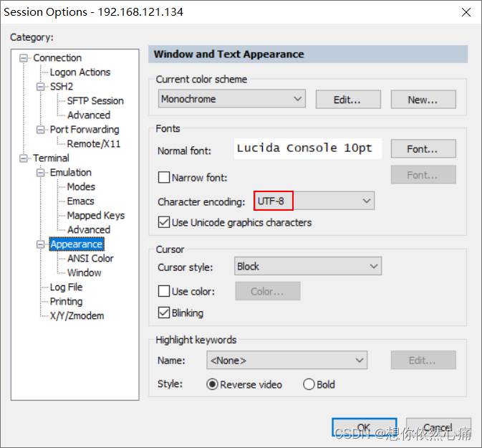Select Logon Actions in category tree
Image resolution: width=482 pixels, height=448 pixels.
(x=80, y=72)
